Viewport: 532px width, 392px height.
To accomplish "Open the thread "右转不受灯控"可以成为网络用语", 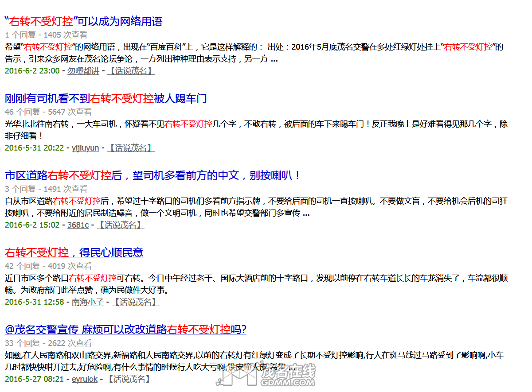I will coord(82,21).
